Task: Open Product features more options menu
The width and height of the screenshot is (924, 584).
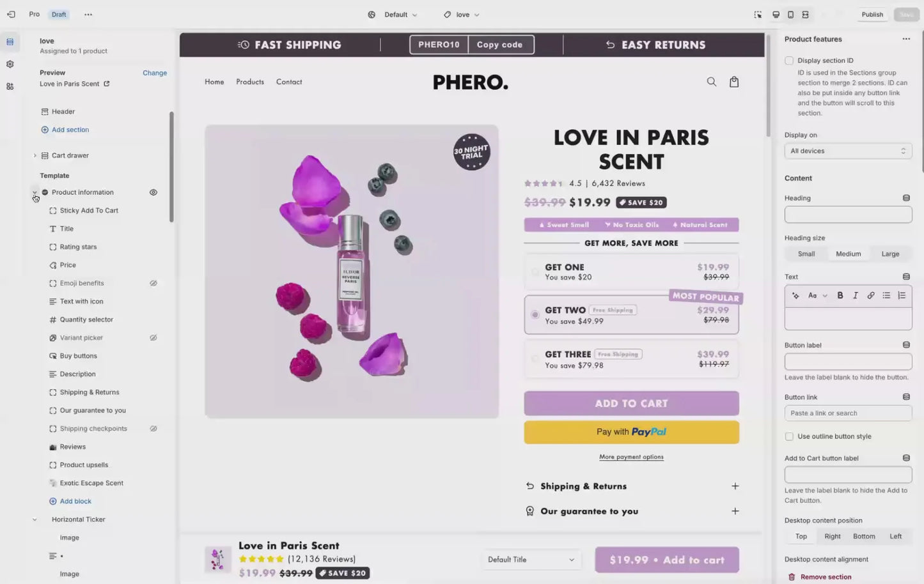Action: (x=905, y=39)
